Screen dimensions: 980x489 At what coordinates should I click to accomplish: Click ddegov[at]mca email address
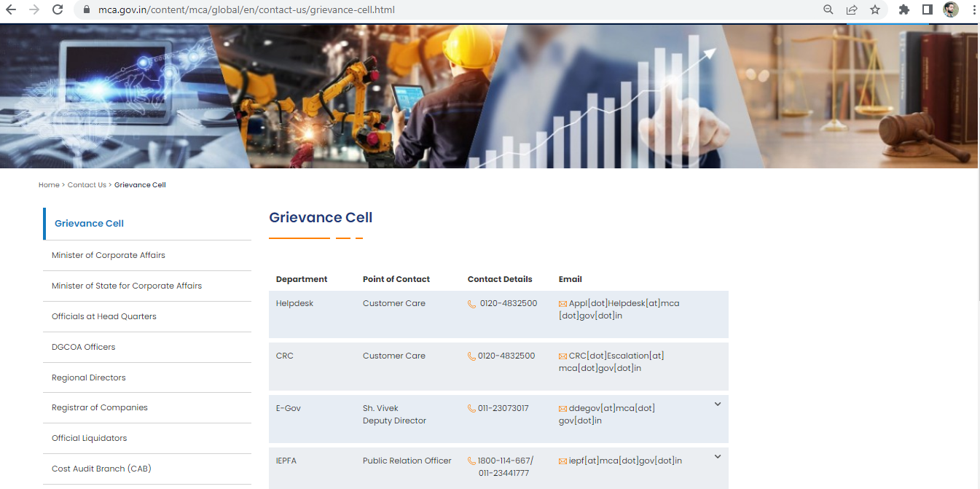[607, 415]
